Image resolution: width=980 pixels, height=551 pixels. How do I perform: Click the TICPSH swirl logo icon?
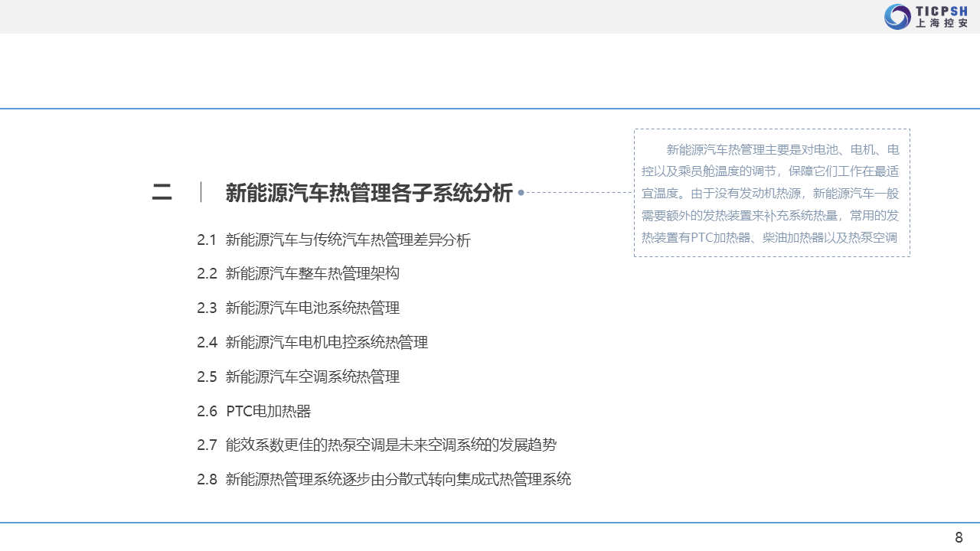click(x=897, y=17)
